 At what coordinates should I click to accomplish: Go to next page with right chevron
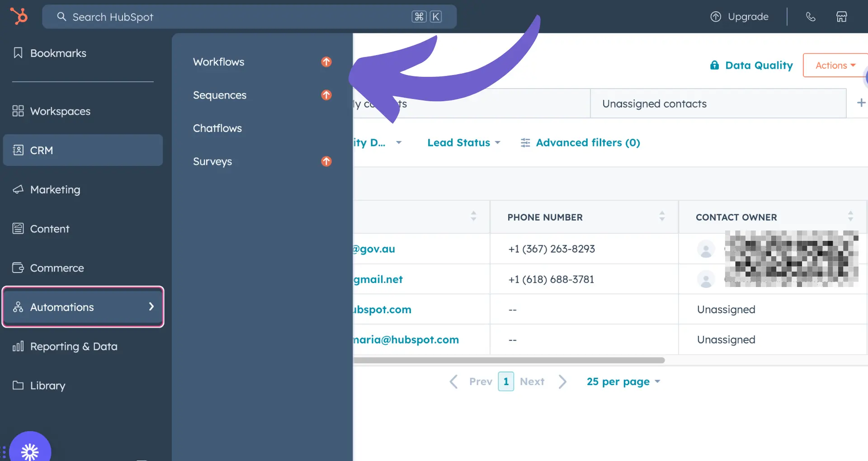562,381
